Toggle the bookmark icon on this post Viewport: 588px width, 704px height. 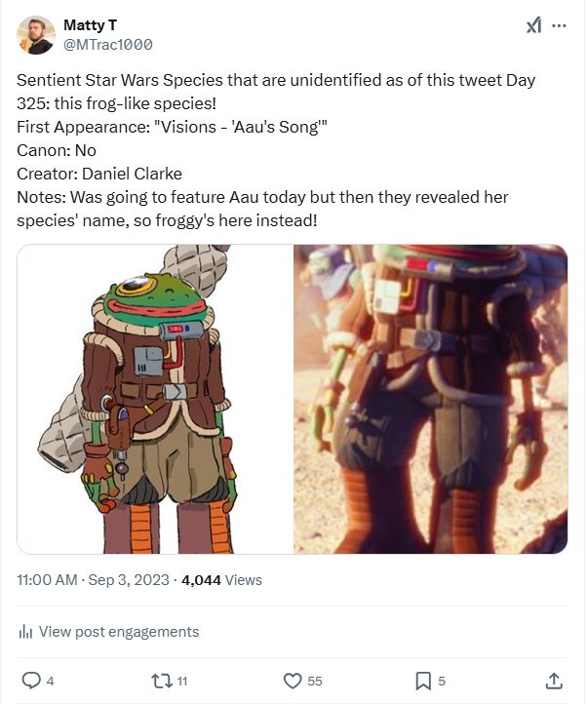click(423, 680)
